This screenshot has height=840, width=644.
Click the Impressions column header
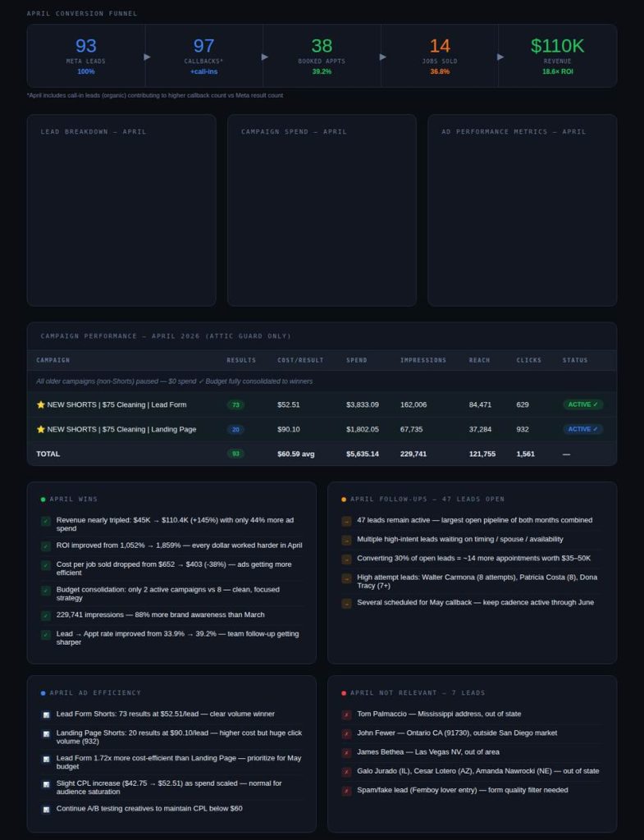coord(423,360)
